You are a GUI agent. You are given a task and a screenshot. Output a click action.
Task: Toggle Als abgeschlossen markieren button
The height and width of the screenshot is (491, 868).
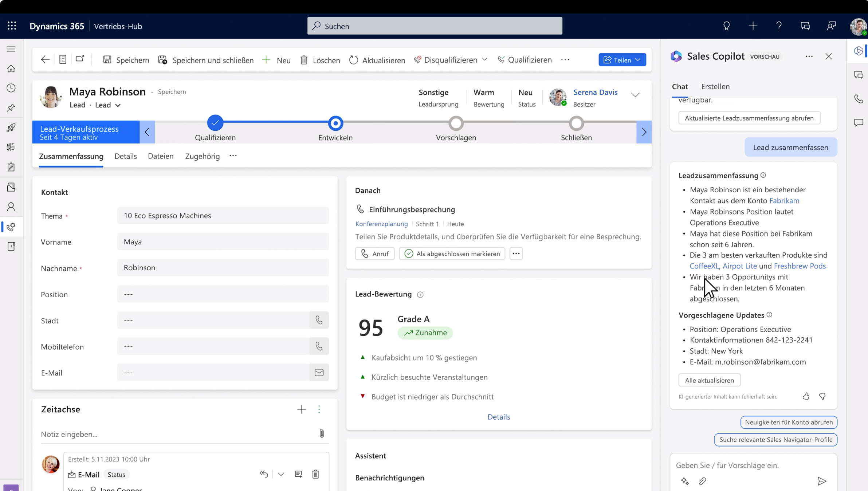coord(452,253)
